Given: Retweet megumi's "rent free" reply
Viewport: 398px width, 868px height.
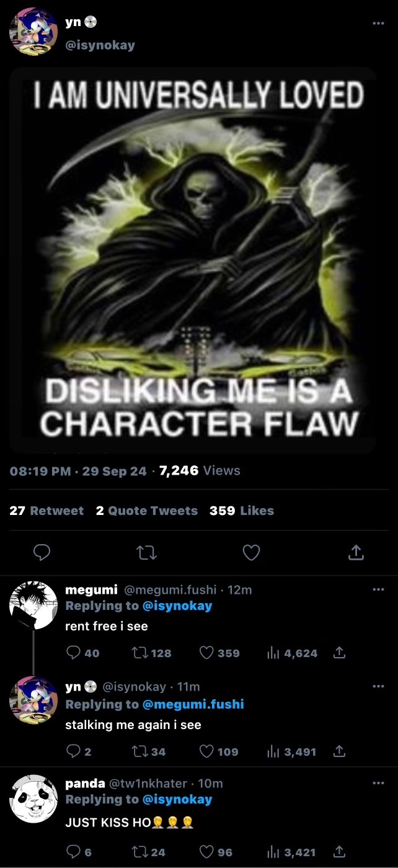Looking at the screenshot, I should coord(139,653).
